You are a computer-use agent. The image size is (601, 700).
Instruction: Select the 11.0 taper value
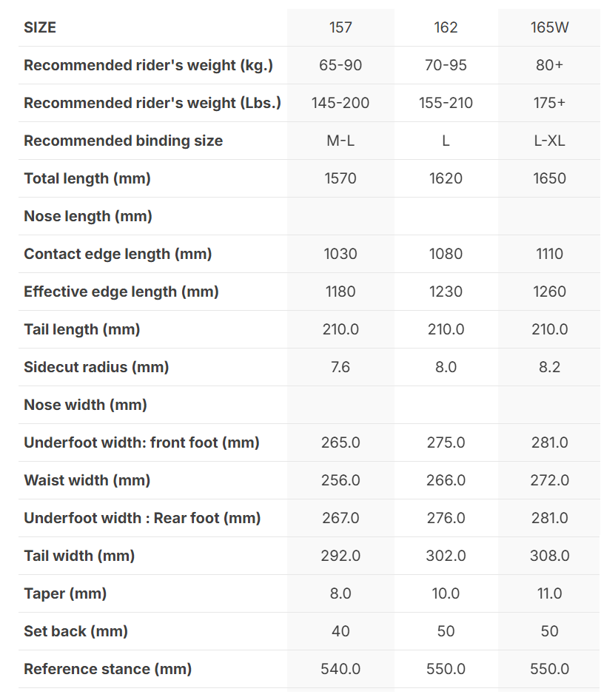(549, 593)
